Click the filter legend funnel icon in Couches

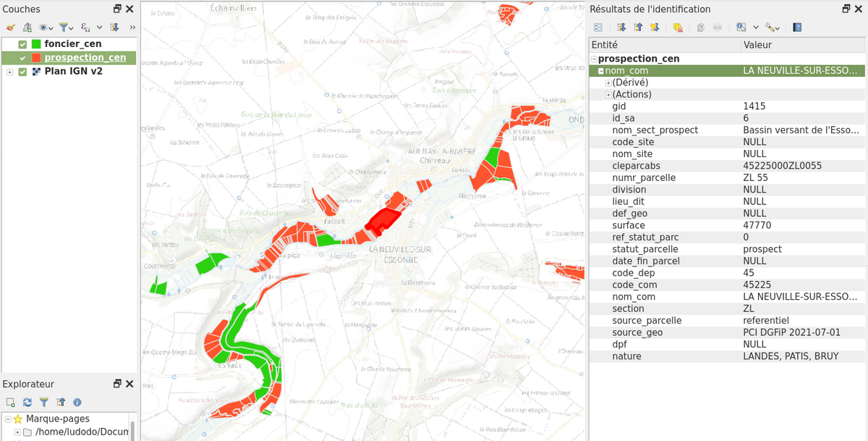click(64, 28)
